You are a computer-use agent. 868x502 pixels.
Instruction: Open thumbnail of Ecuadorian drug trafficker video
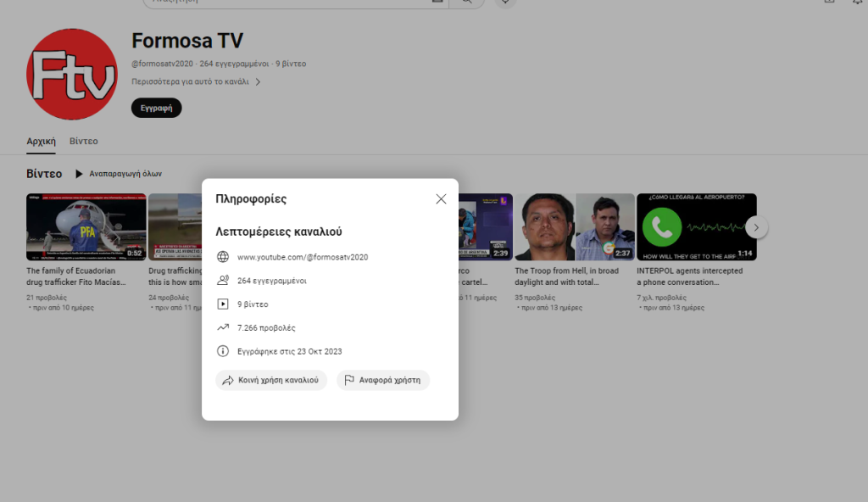(86, 227)
